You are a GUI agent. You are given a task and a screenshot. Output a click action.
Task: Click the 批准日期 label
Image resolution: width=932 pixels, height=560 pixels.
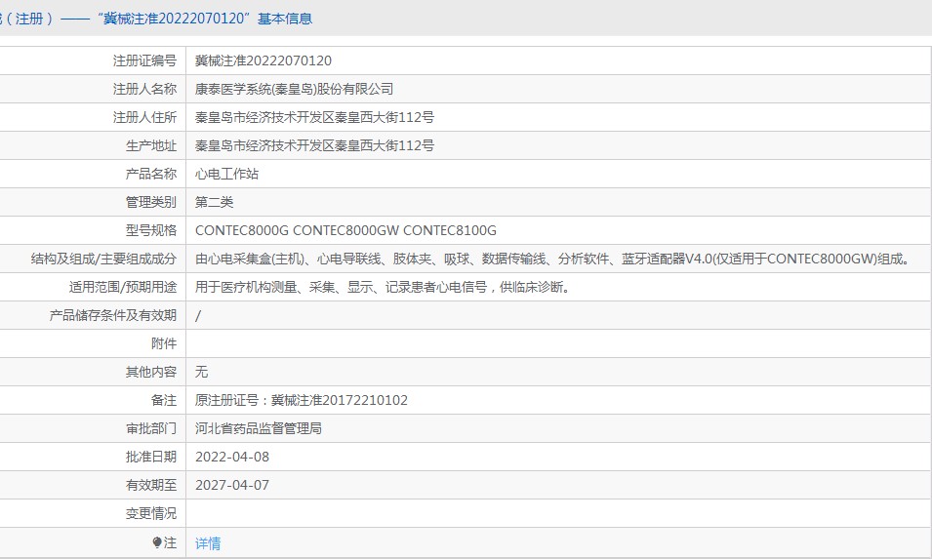pyautogui.click(x=151, y=457)
